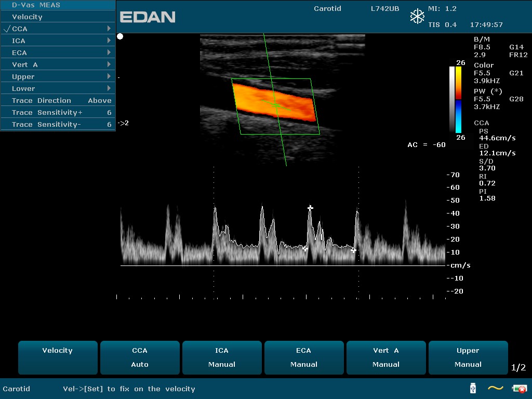532x399 pixels.
Task: Click the EDAN logo
Action: [148, 17]
